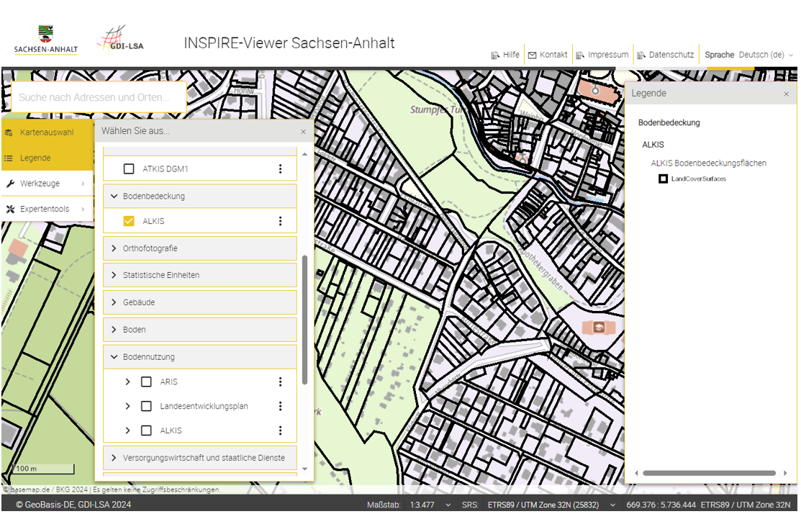Open three-dot menu for Landesentwicklungsplan layer
Screen dimensions: 801x532
(281, 406)
